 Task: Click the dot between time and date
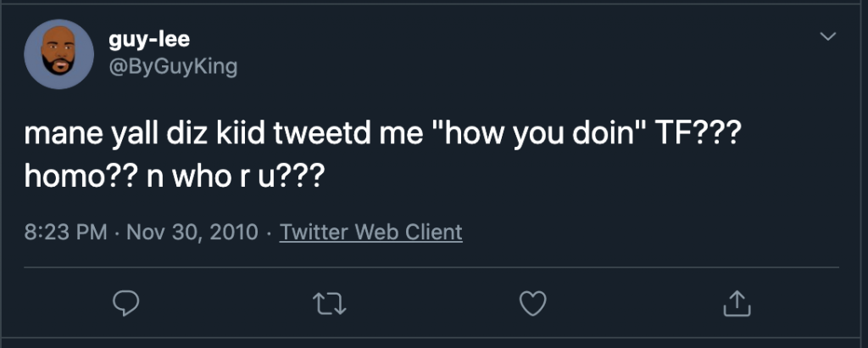click(116, 232)
